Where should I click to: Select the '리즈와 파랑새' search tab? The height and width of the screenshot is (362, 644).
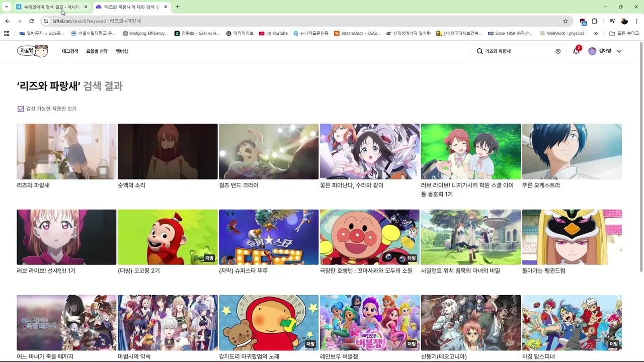tap(131, 7)
